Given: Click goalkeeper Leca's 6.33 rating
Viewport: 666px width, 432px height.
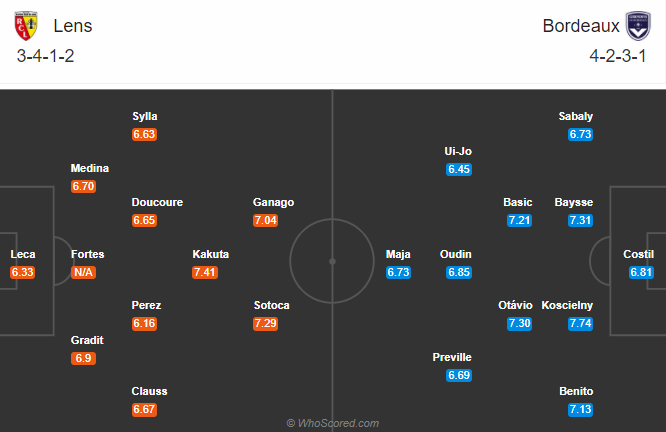Looking at the screenshot, I should (23, 272).
